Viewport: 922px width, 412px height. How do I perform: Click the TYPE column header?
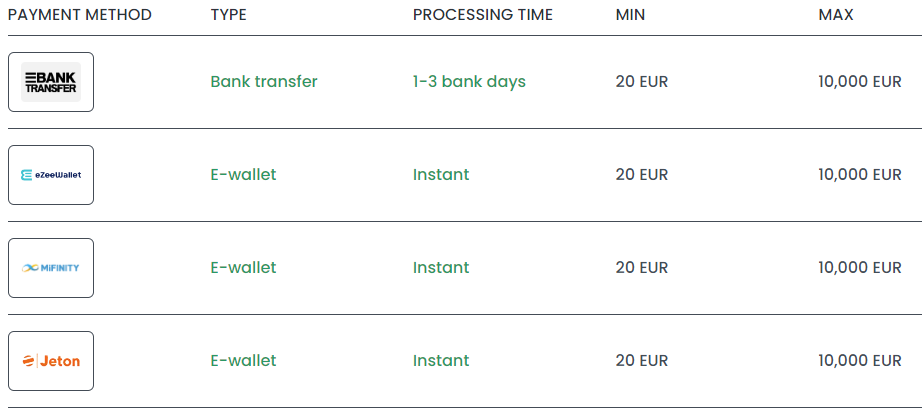coord(229,15)
